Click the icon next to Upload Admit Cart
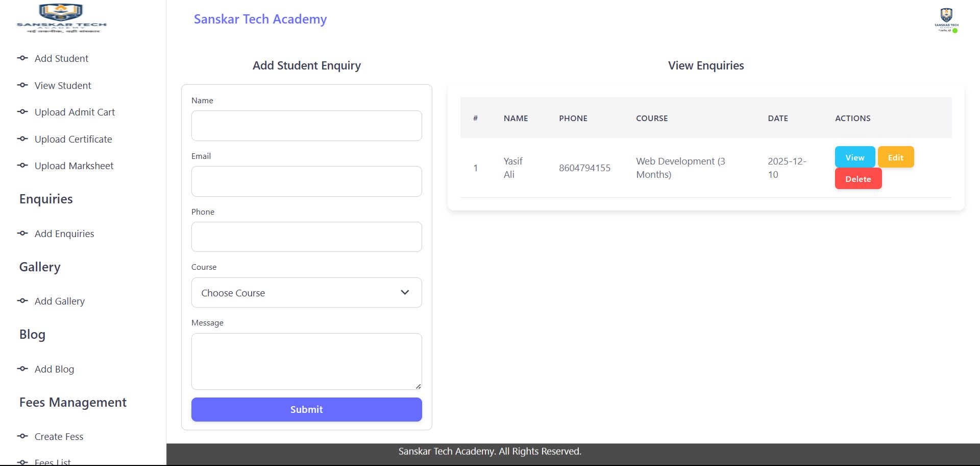The height and width of the screenshot is (466, 980). (22, 112)
